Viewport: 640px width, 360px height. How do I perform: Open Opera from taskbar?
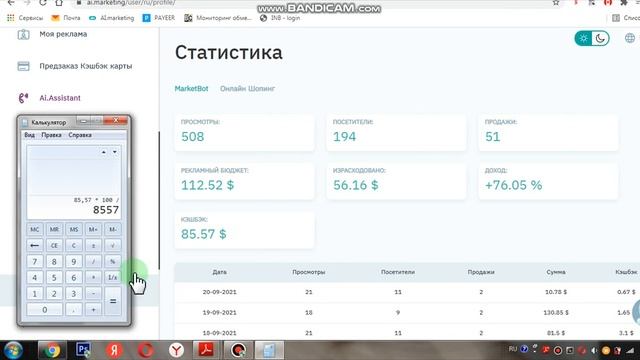146,350
